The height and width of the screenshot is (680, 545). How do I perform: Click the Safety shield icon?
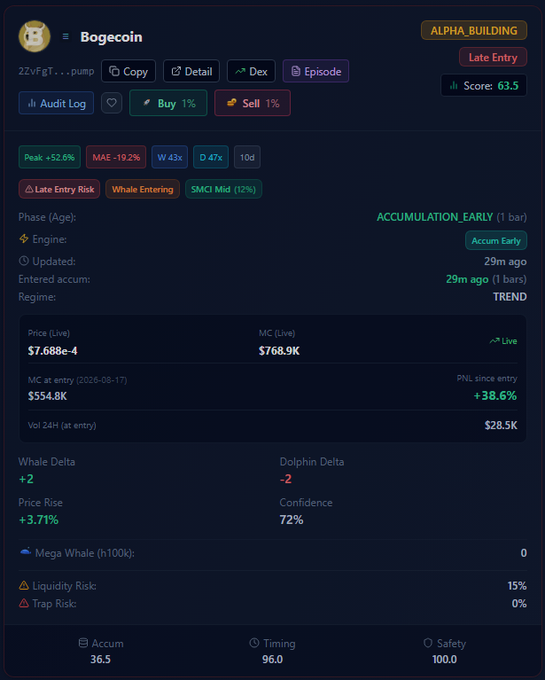click(x=428, y=643)
